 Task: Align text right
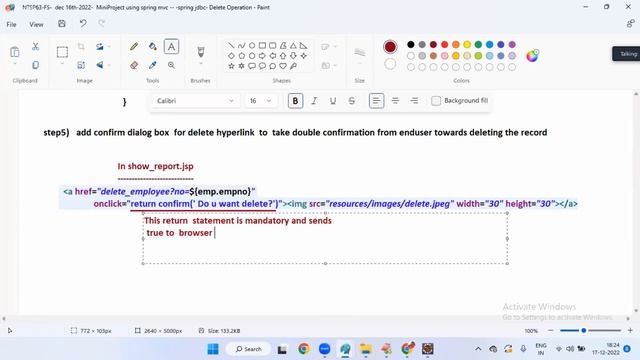click(x=414, y=101)
